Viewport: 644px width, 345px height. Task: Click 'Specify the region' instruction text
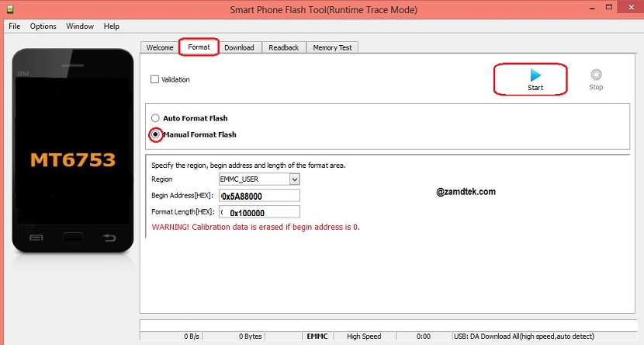(248, 166)
